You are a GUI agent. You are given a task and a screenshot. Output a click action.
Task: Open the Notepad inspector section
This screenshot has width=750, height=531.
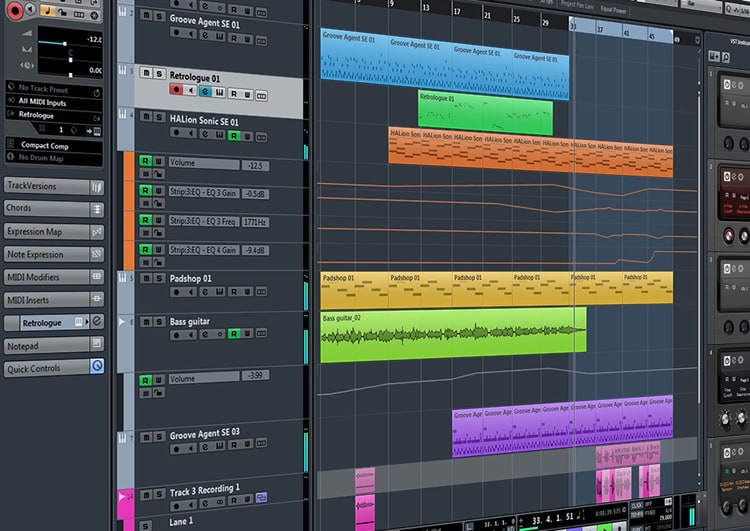(x=46, y=345)
